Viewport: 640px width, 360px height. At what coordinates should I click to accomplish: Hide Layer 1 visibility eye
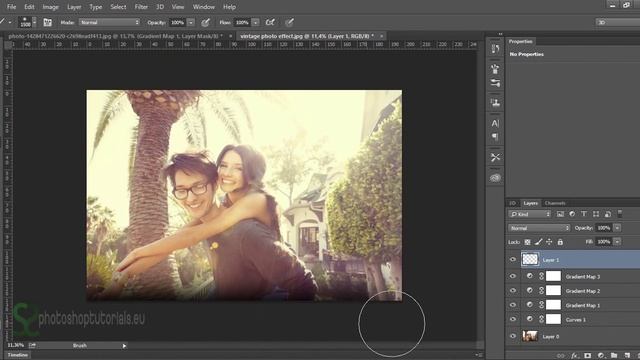[x=513, y=260]
